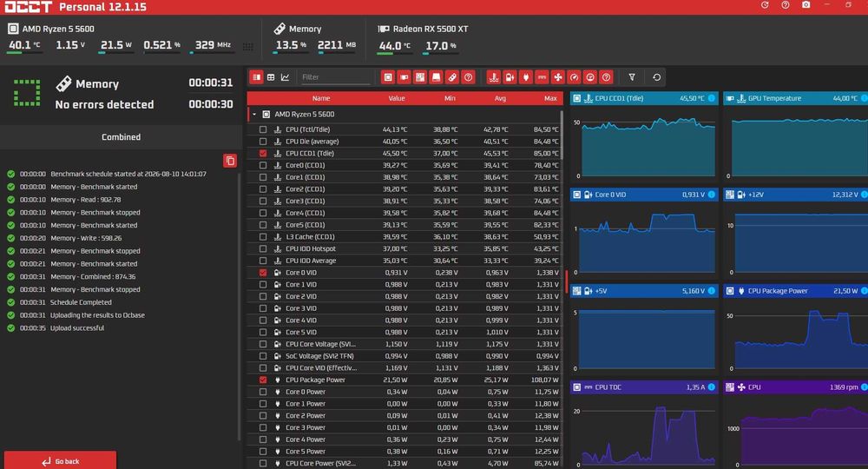The height and width of the screenshot is (469, 868).
Task: Sort the table by the Min column
Action: [450, 98]
